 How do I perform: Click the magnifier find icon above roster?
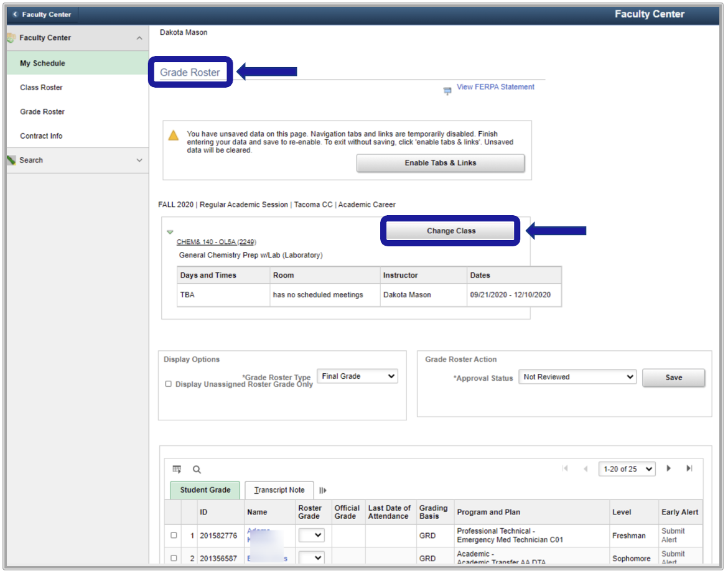pyautogui.click(x=197, y=470)
